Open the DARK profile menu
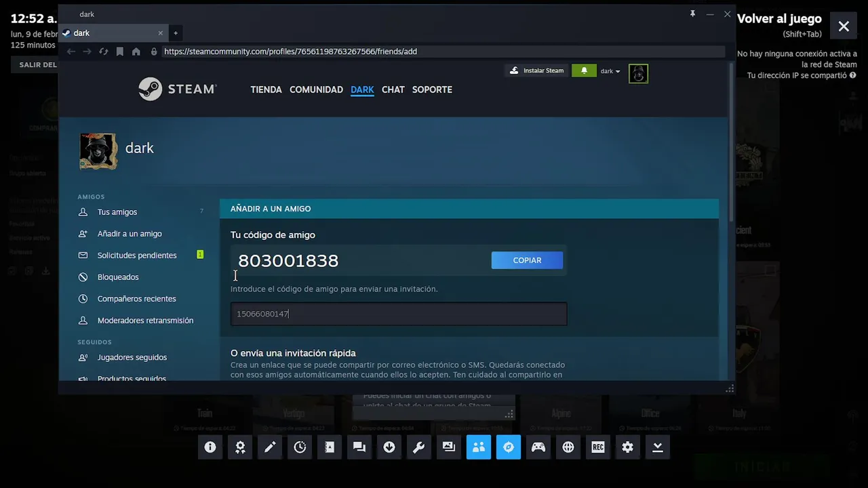Viewport: 868px width, 488px height. pyautogui.click(x=362, y=89)
